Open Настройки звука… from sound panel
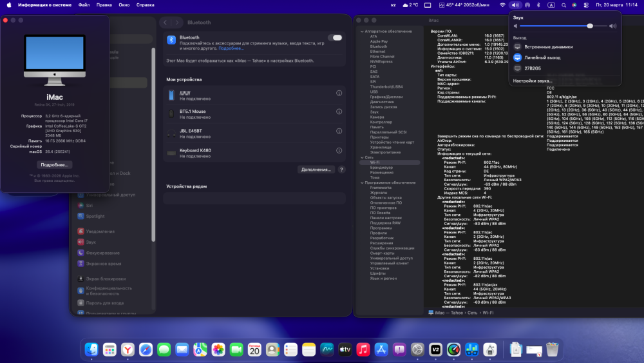The image size is (644, 363). click(533, 81)
